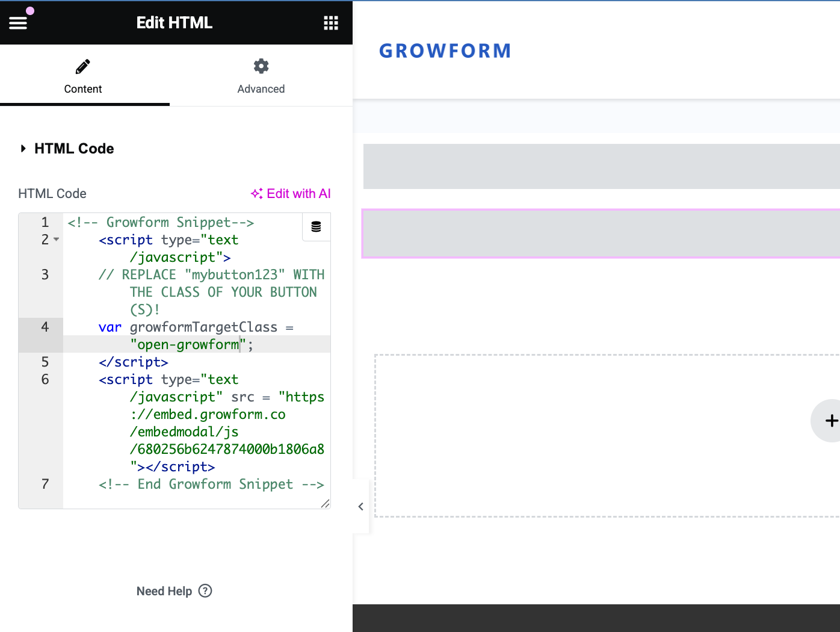The image size is (840, 632).
Task: Click the GROWFORM logo
Action: point(445,51)
